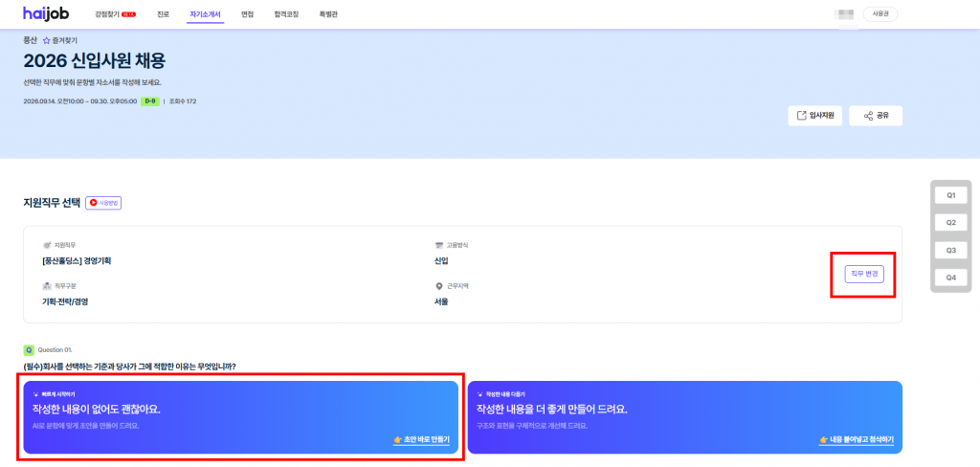This screenshot has height=467, width=980.
Task: Click the 공유 share icon
Action: pyautogui.click(x=868, y=116)
